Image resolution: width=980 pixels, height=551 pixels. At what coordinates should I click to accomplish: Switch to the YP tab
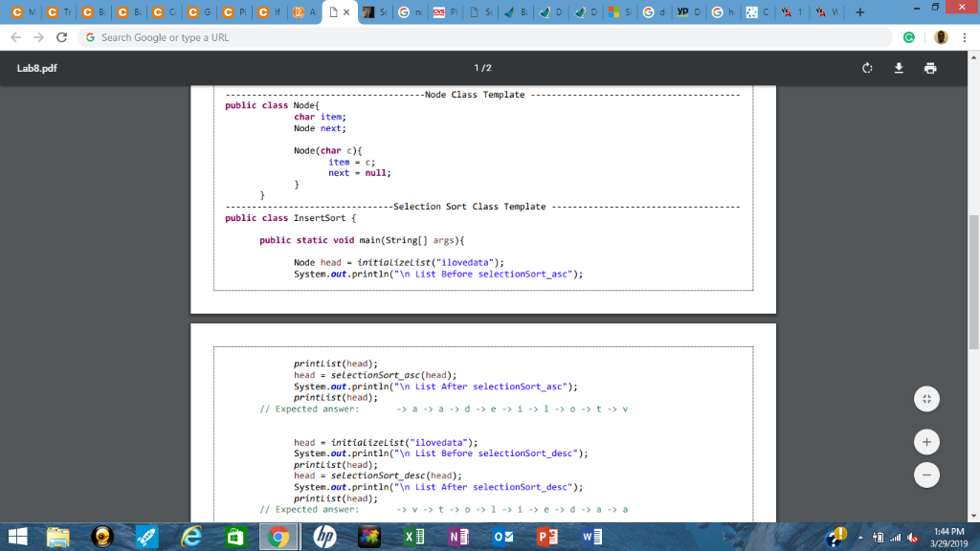pos(689,11)
